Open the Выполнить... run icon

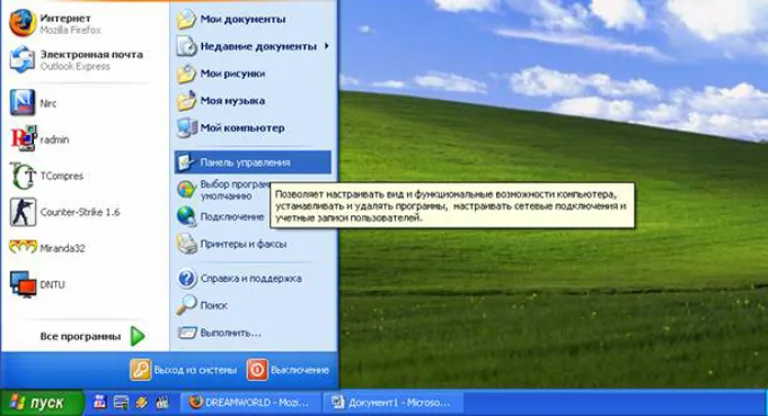point(186,333)
